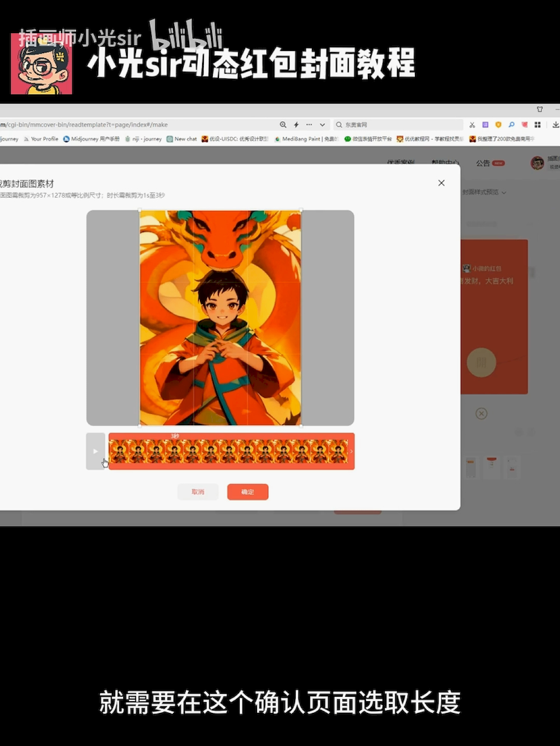560x746 pixels.
Task: Click the purple extension icon in toolbar
Action: (485, 125)
